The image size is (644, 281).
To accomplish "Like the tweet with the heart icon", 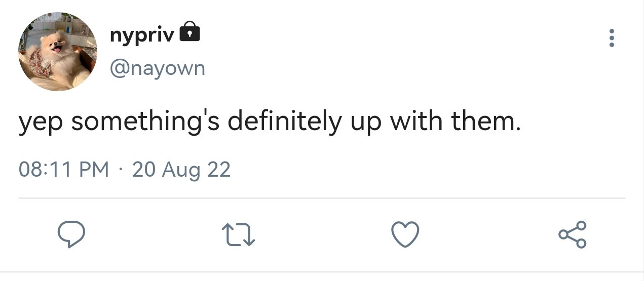I will coord(406,235).
